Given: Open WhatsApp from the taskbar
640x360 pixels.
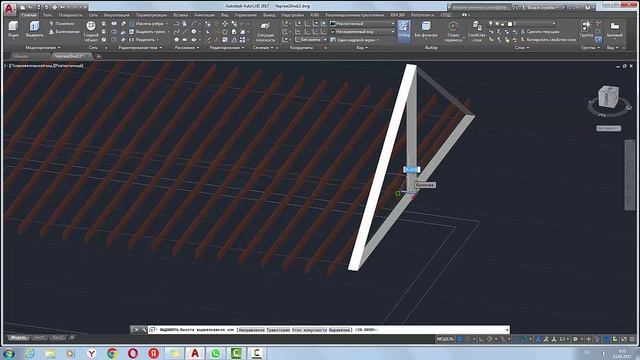Looking at the screenshot, I should (216, 353).
